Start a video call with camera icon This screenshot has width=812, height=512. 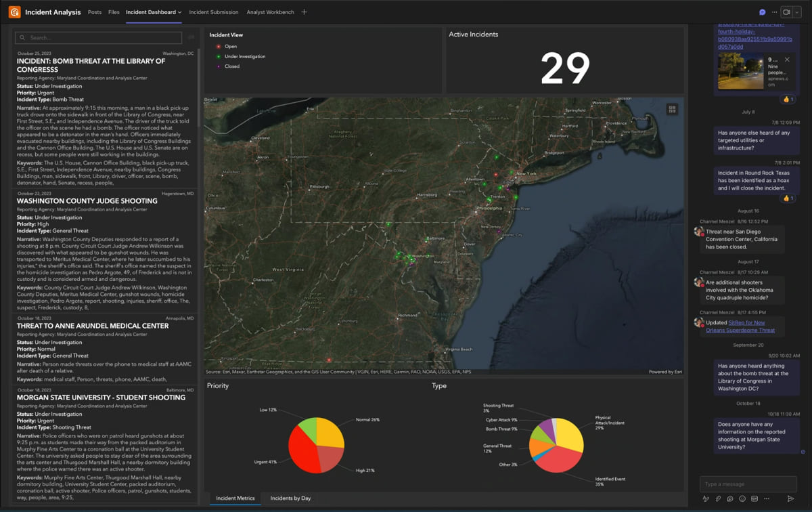(786, 12)
